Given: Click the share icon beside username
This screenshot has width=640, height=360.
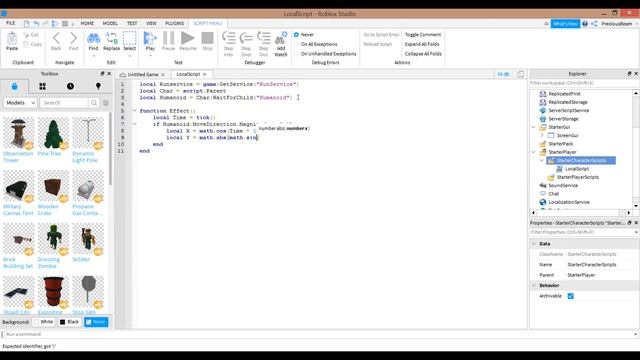Looking at the screenshot, I should (x=594, y=24).
